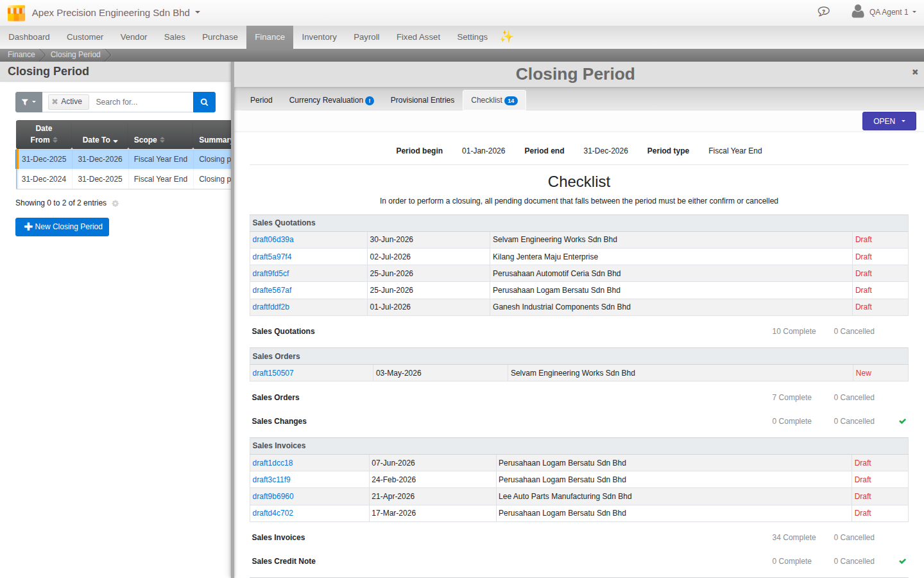Click the 10 Complete sales quotations count
924x578 pixels.
pyautogui.click(x=794, y=331)
